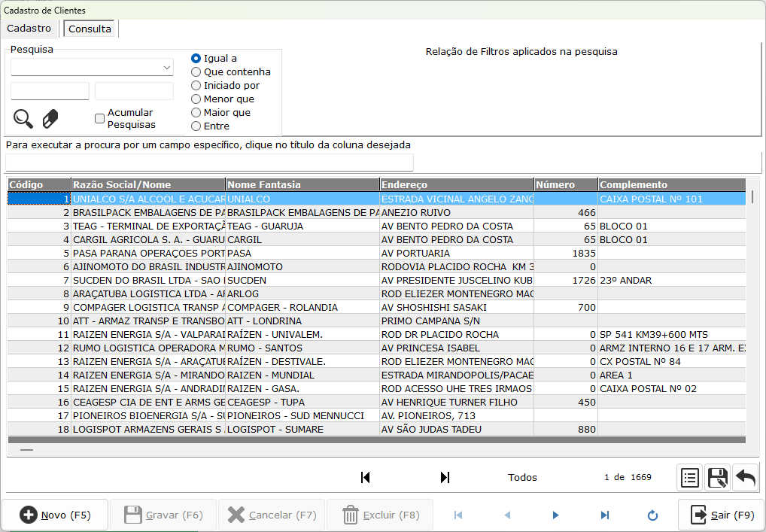Go to first record in bottom navigator

point(457,515)
